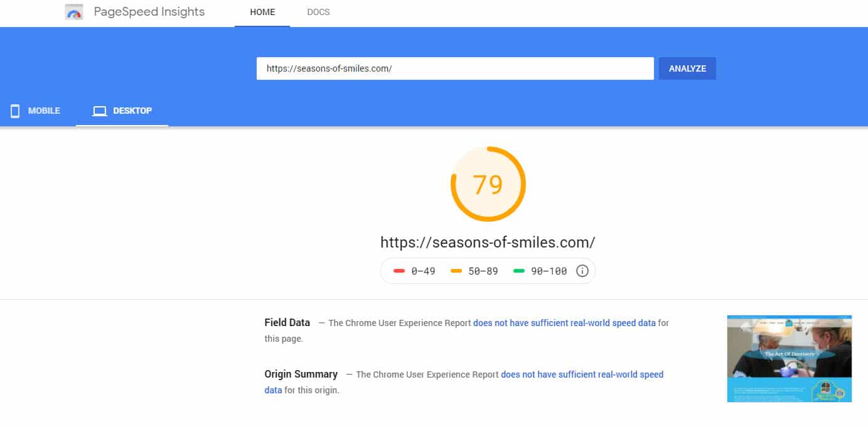The width and height of the screenshot is (868, 426).
Task: Click the PageSpeed Insights logo icon
Action: pyautogui.click(x=74, y=12)
